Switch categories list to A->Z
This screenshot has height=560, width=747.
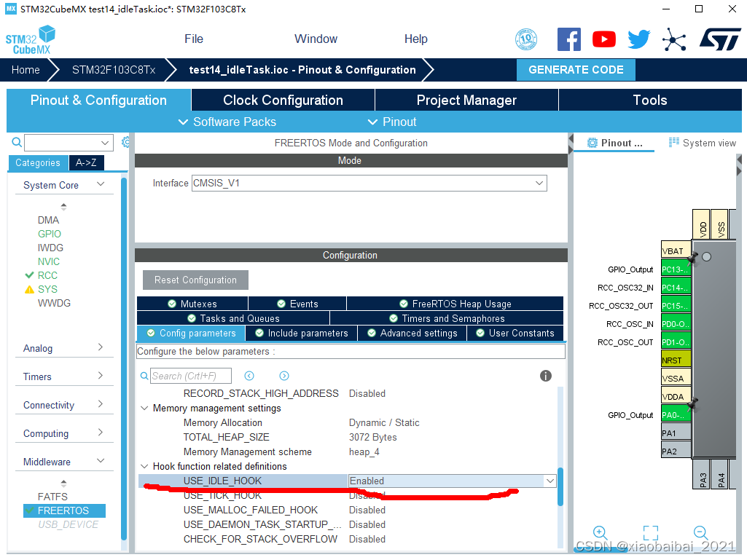point(86,162)
